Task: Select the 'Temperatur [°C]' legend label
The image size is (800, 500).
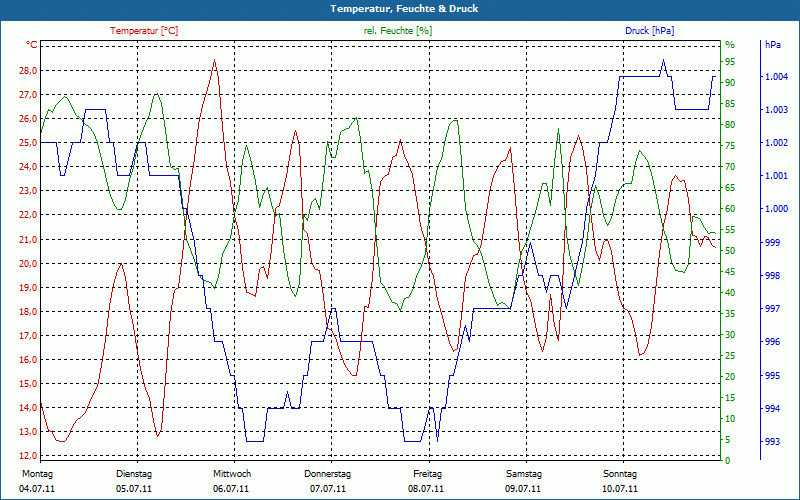Action: point(144,31)
